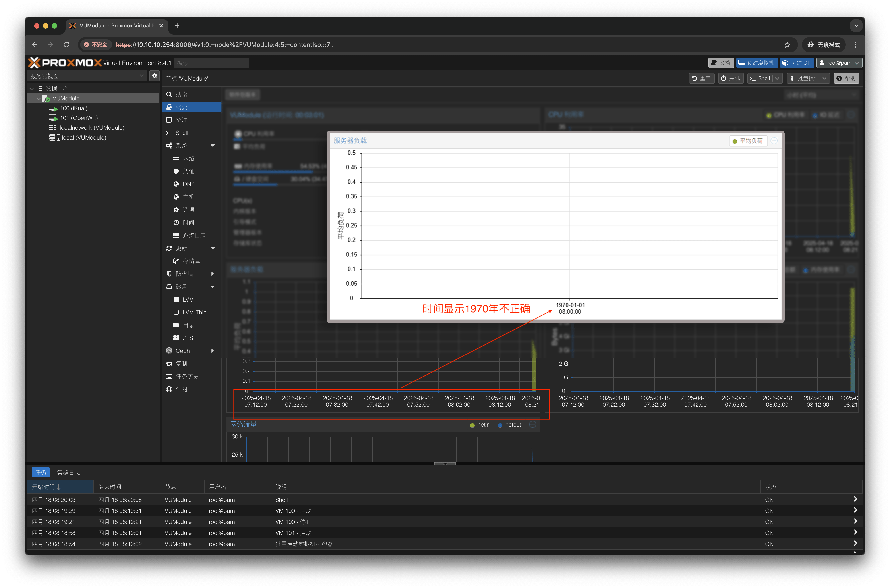This screenshot has height=588, width=890.
Task: Bookmark this page with star icon
Action: coord(787,45)
